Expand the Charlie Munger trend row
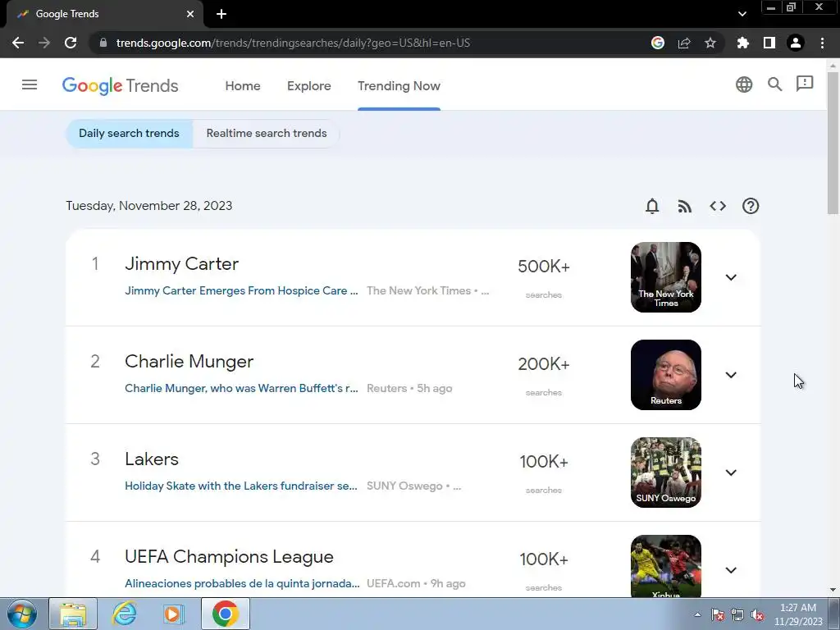Screen dimensions: 840x630 pyautogui.click(x=731, y=374)
